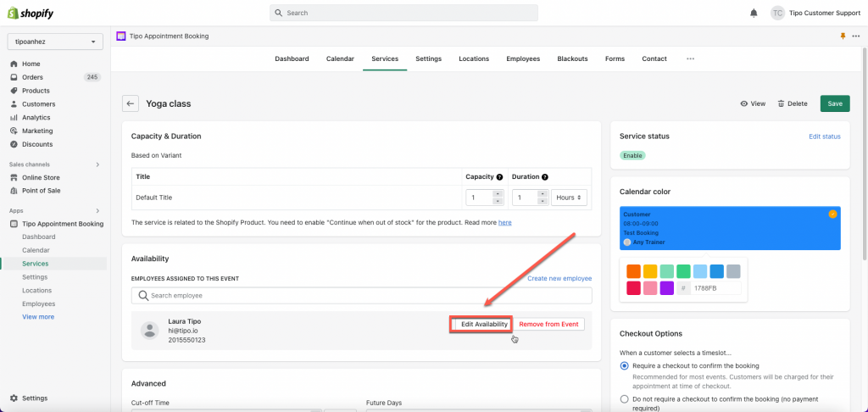This screenshot has height=412, width=868.
Task: Click the Customers person icon
Action: coord(14,104)
